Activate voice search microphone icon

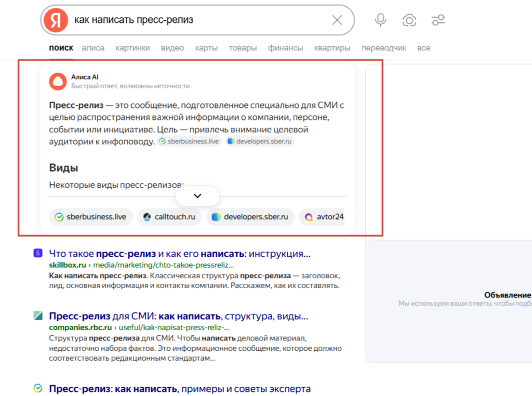(x=381, y=20)
